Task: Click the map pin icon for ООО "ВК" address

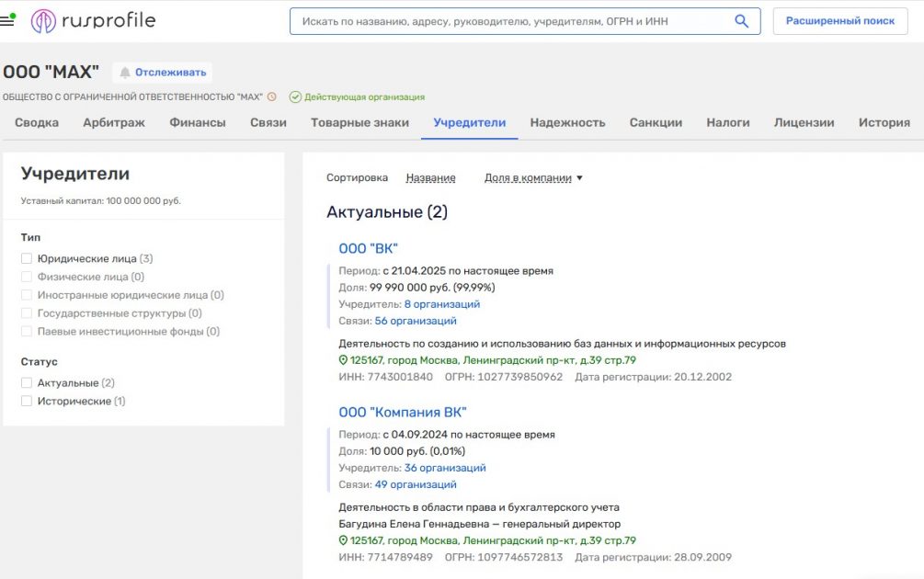Action: coord(344,360)
